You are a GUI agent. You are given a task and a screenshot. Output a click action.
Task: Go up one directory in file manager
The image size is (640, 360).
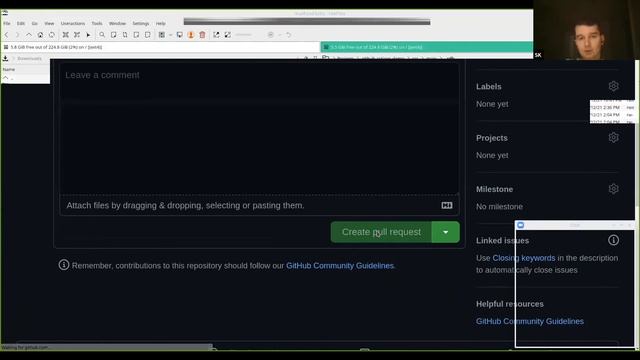[29, 35]
